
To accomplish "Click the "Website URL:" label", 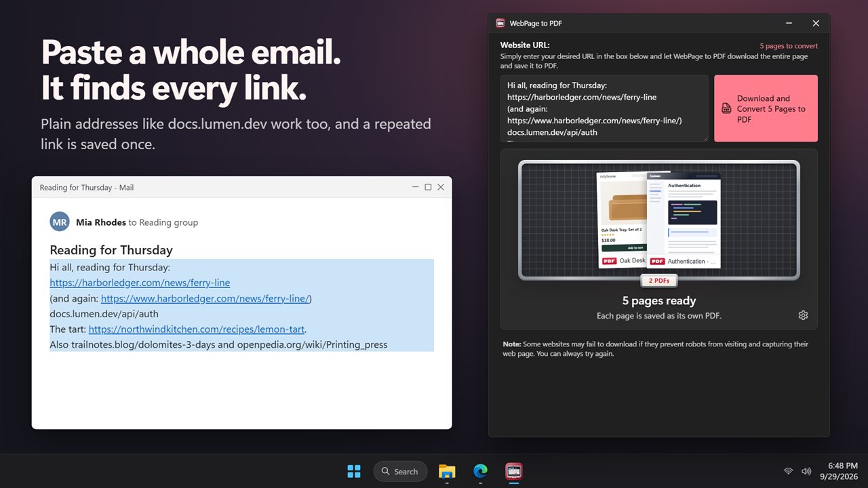I will click(x=525, y=45).
